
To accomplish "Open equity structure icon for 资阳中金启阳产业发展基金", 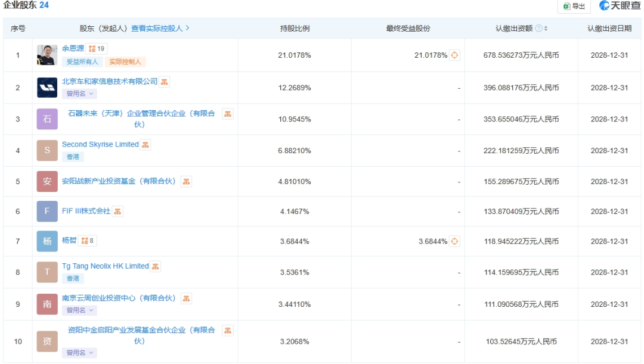I will (x=228, y=331).
